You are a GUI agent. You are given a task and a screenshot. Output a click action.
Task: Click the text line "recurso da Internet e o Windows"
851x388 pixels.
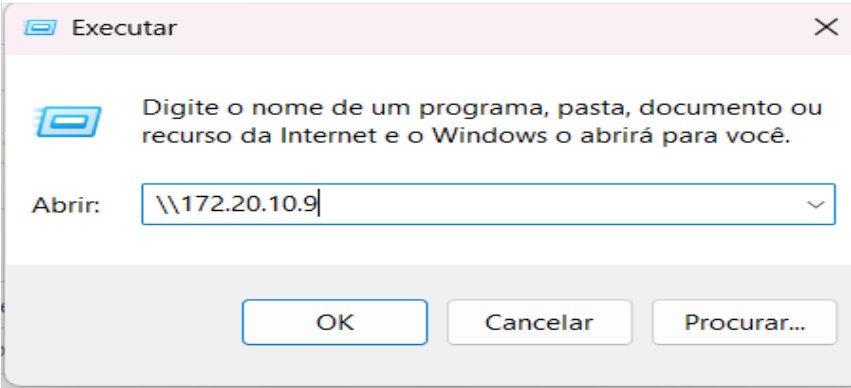(344, 136)
